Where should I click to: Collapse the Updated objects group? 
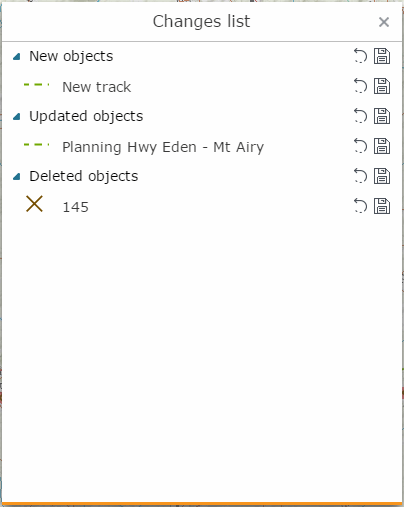click(x=17, y=117)
